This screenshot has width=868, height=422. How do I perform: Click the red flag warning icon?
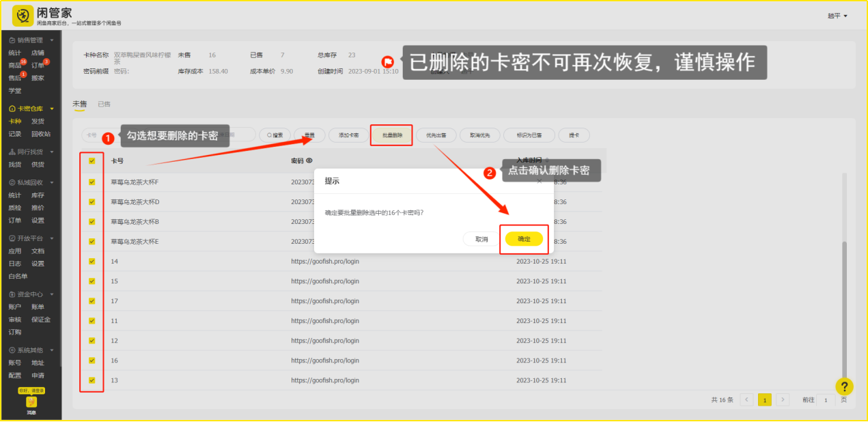[387, 61]
